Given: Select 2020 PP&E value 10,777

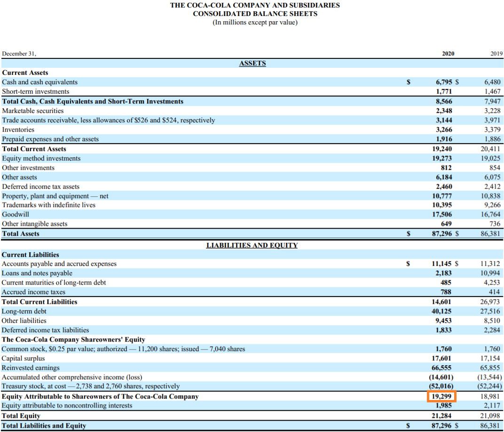Looking at the screenshot, I should [442, 196].
